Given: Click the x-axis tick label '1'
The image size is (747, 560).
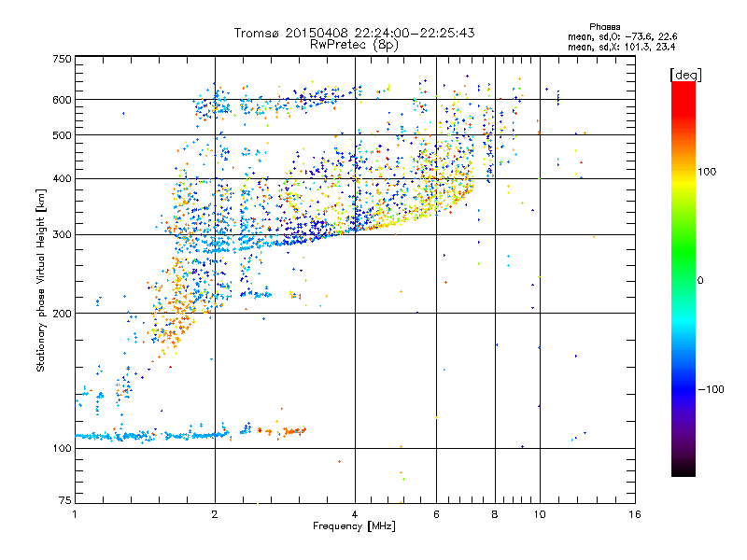Looking at the screenshot, I should [x=75, y=514].
